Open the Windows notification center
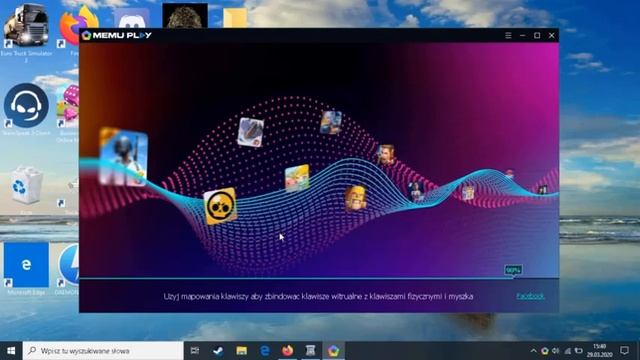This screenshot has height=360, width=640. [x=624, y=351]
